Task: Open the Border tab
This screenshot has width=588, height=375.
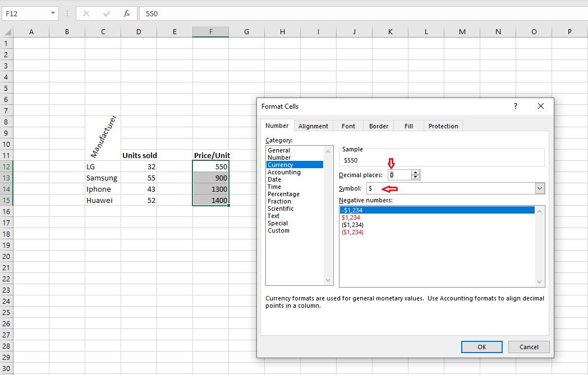Action: (x=379, y=126)
